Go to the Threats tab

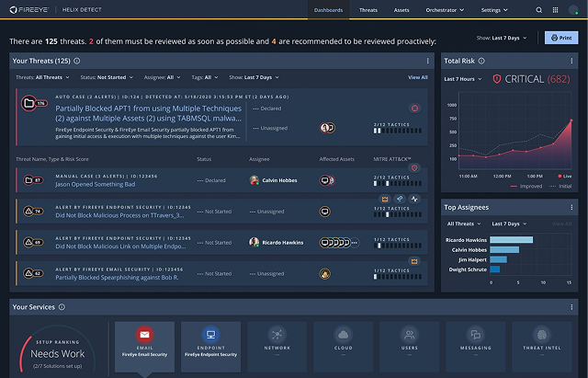pyautogui.click(x=368, y=10)
